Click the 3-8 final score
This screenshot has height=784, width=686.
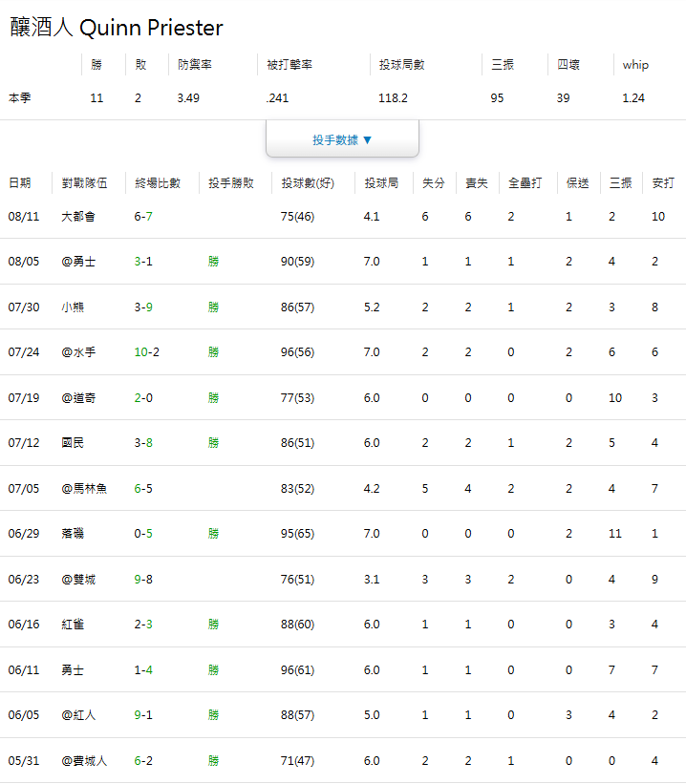(x=143, y=442)
